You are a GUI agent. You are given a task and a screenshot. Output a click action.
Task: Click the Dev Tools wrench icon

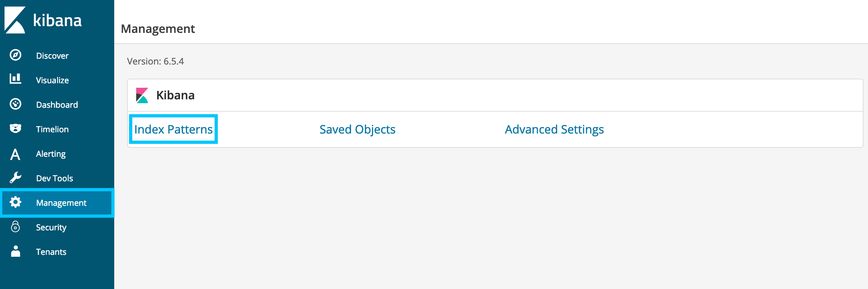click(15, 177)
